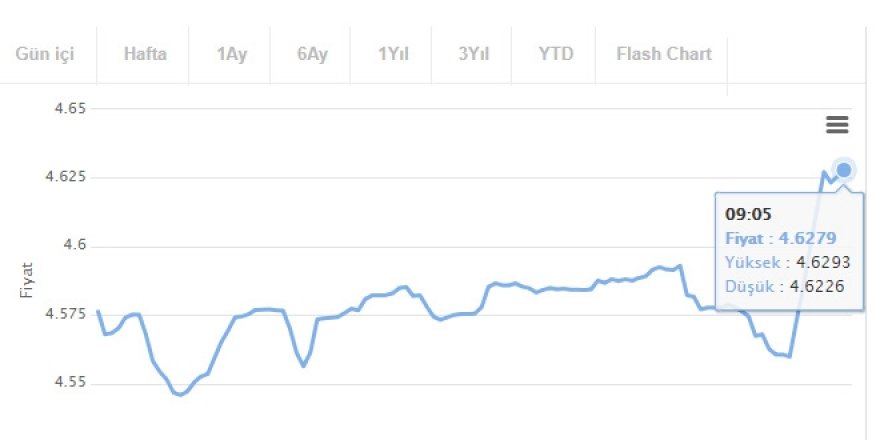Image resolution: width=880 pixels, height=440 pixels.
Task: Select the 3Yıl range tab
Action: pos(473,54)
